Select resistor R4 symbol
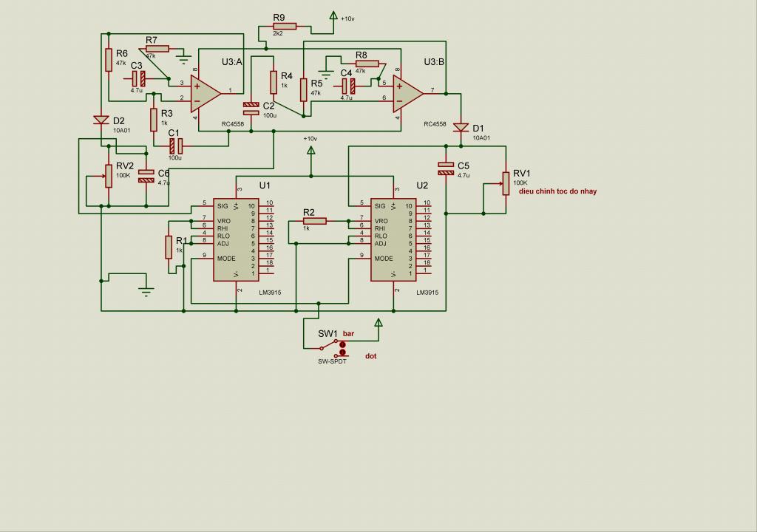 (274, 82)
